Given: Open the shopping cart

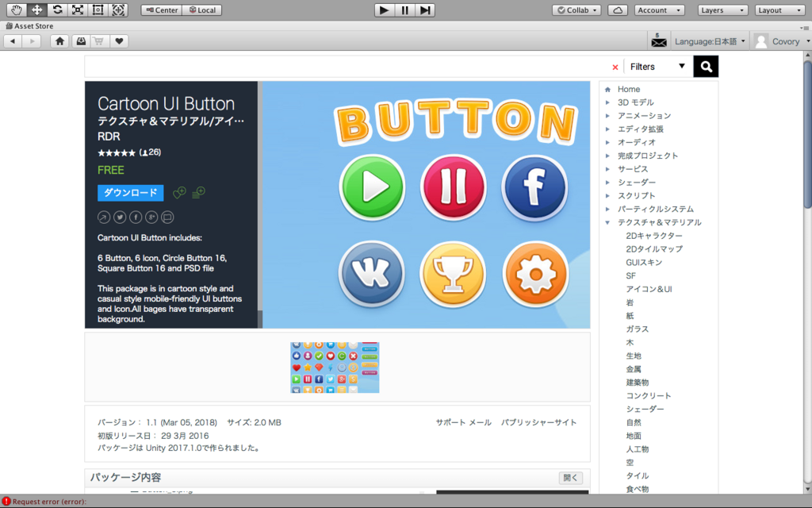Looking at the screenshot, I should coord(98,41).
